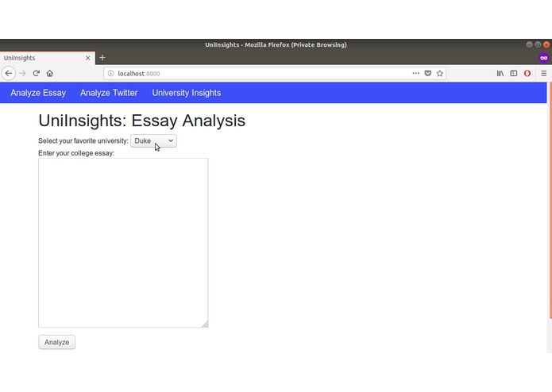Show site information icon in address bar

[x=111, y=74]
